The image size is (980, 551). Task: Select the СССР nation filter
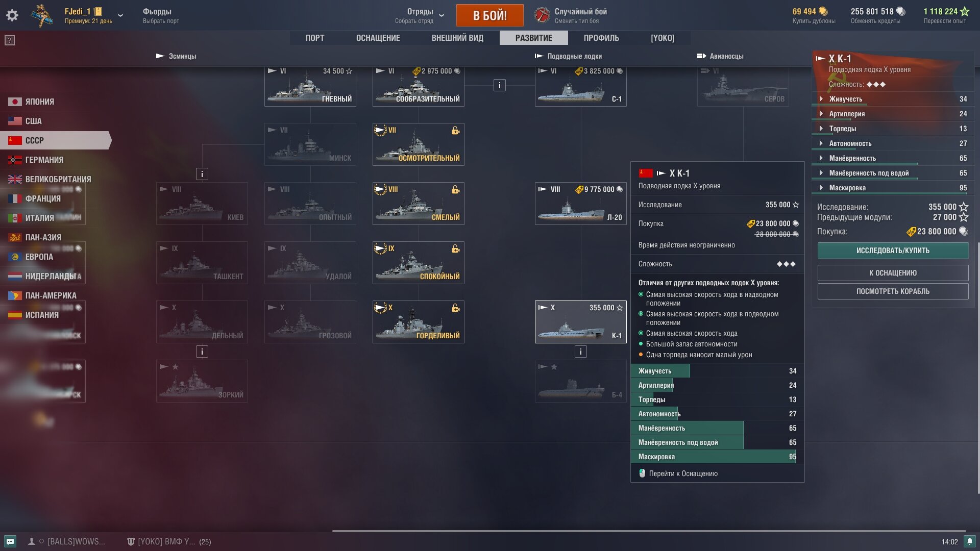pyautogui.click(x=35, y=140)
